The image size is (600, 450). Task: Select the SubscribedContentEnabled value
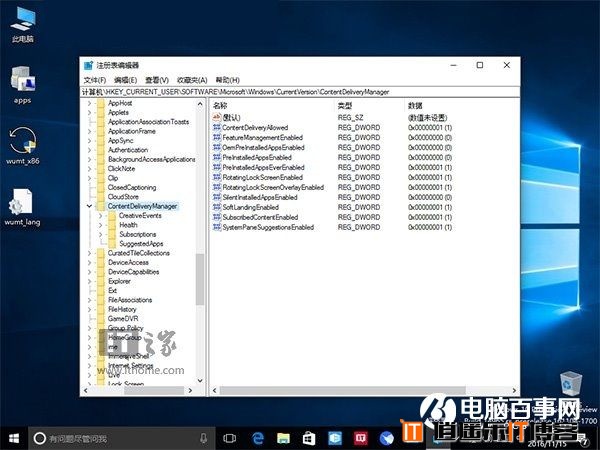(260, 217)
